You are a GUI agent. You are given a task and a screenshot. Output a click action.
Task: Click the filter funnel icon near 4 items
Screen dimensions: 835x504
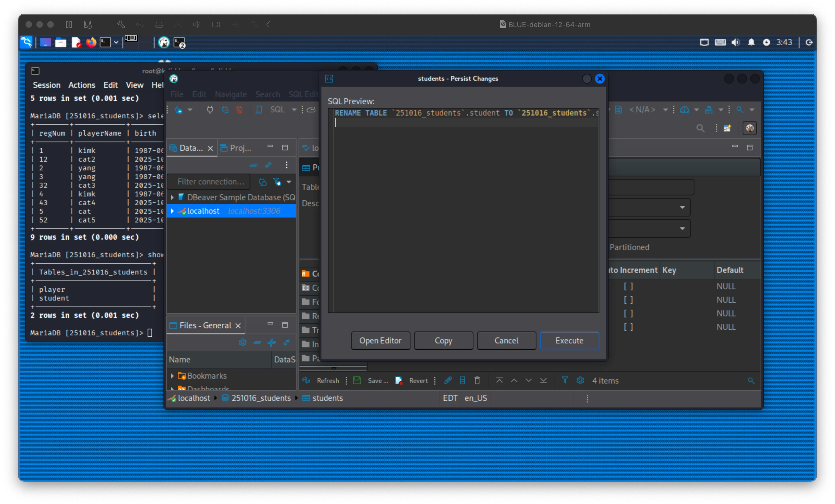pyautogui.click(x=565, y=380)
